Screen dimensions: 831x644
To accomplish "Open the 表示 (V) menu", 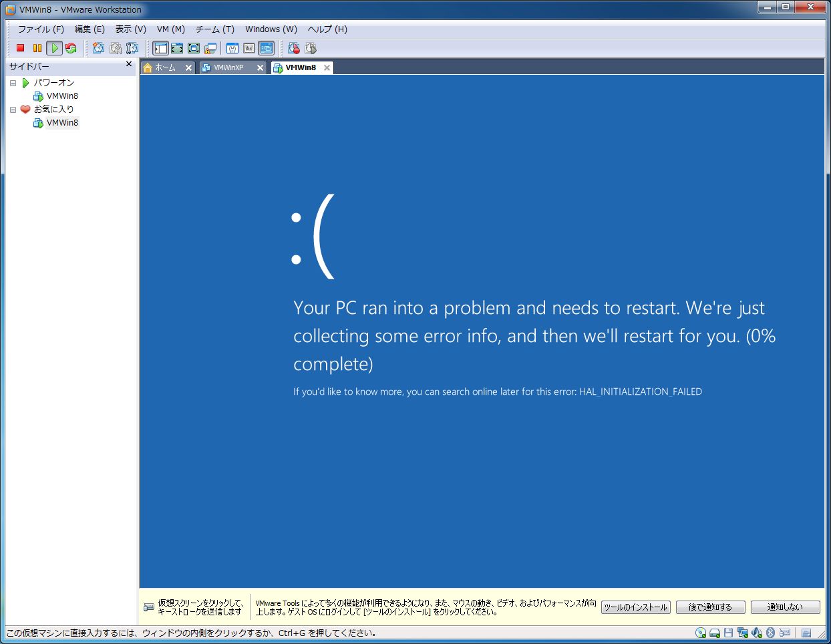I will (130, 29).
